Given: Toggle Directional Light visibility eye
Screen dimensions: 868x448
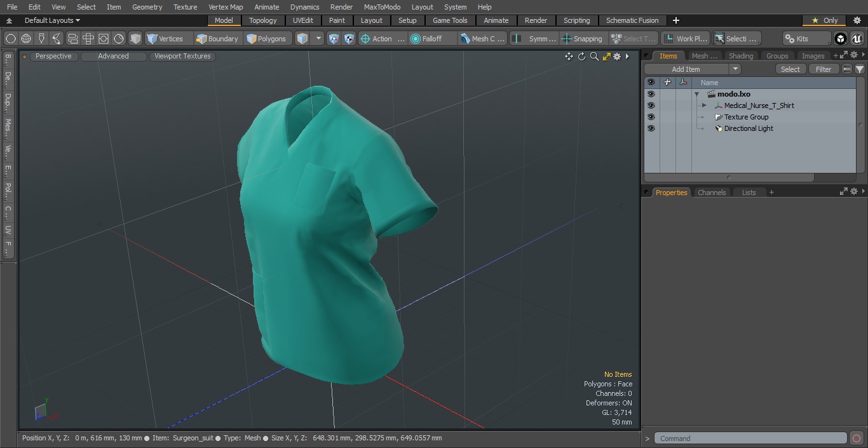Looking at the screenshot, I should tap(651, 128).
